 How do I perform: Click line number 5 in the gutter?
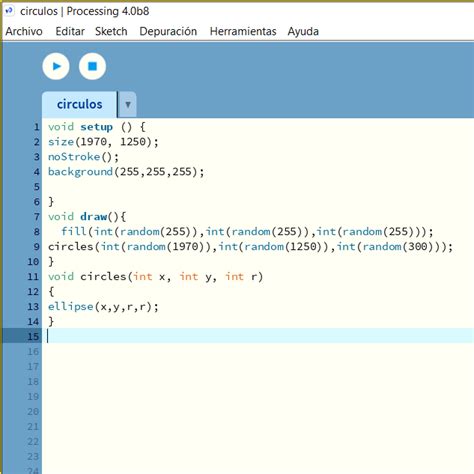[36, 187]
